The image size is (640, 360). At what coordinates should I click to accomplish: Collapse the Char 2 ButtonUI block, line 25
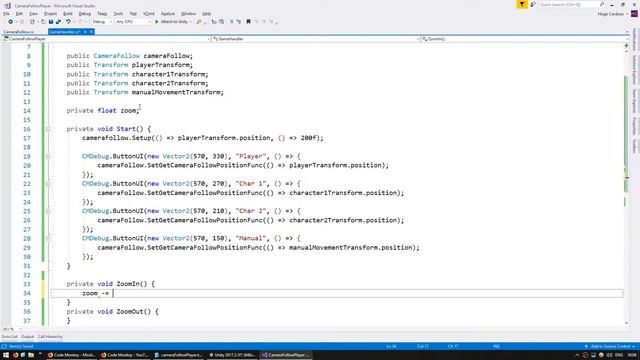click(x=48, y=211)
